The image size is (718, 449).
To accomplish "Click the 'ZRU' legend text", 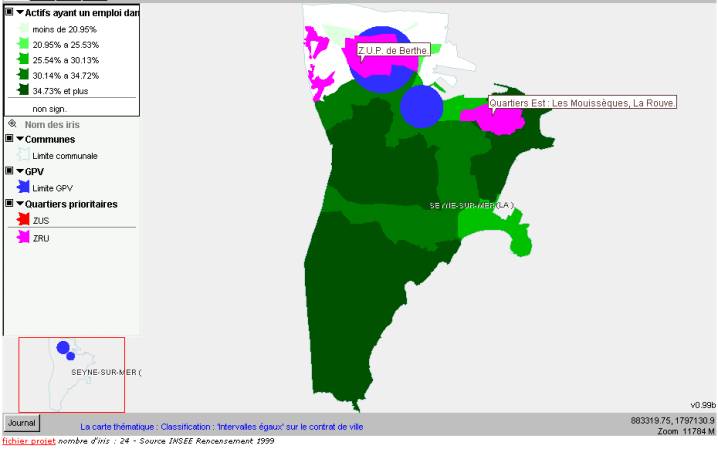I will 41,238.
